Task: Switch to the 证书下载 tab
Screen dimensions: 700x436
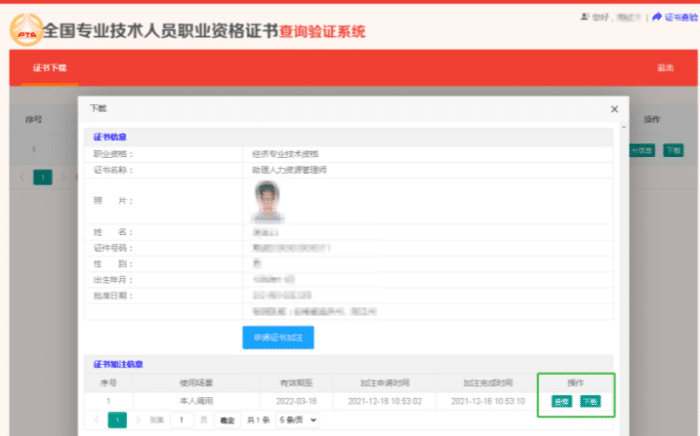Action: pos(50,68)
